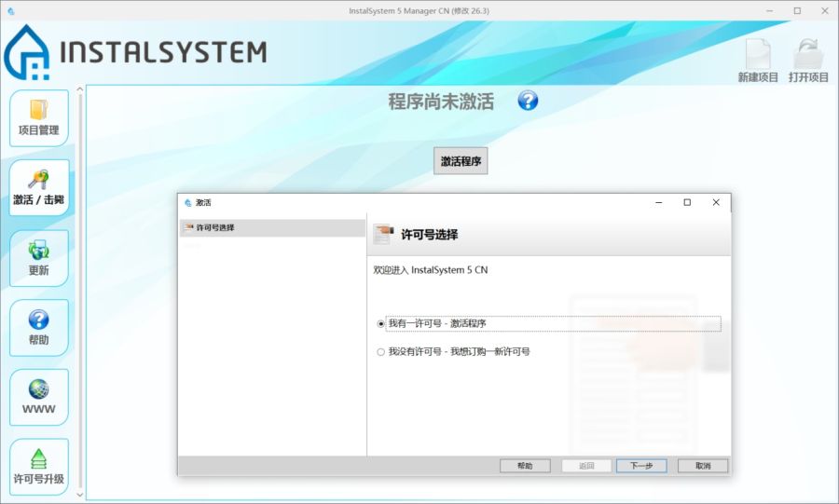This screenshot has height=504, width=839.
Task: Click the blue question mark help icon
Action: click(528, 101)
